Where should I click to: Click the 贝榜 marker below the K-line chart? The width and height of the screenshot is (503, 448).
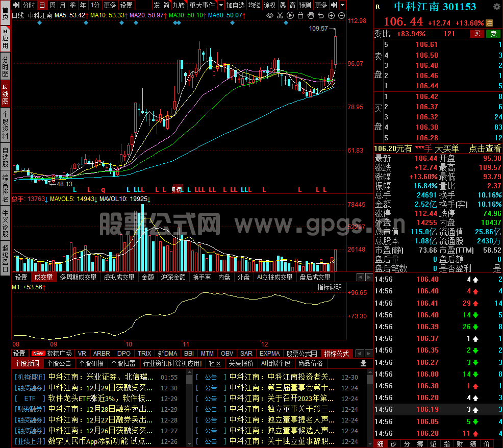click(177, 190)
